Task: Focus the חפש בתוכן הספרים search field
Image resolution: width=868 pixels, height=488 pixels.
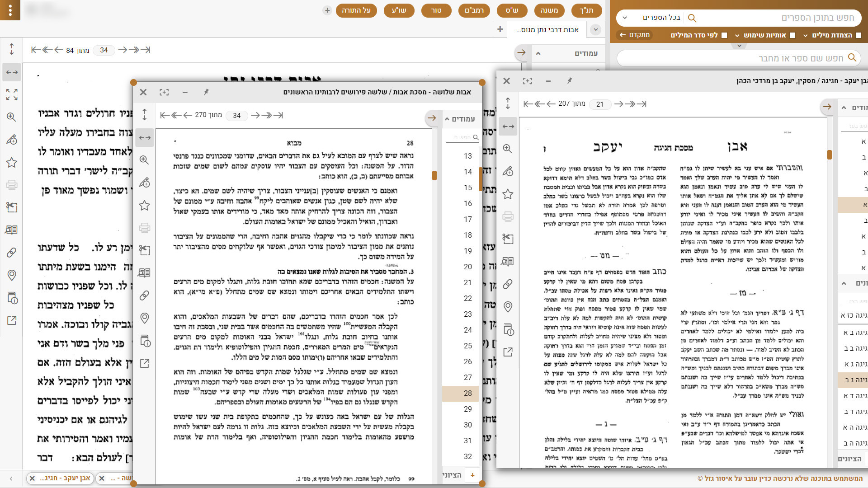Action: 778,18
